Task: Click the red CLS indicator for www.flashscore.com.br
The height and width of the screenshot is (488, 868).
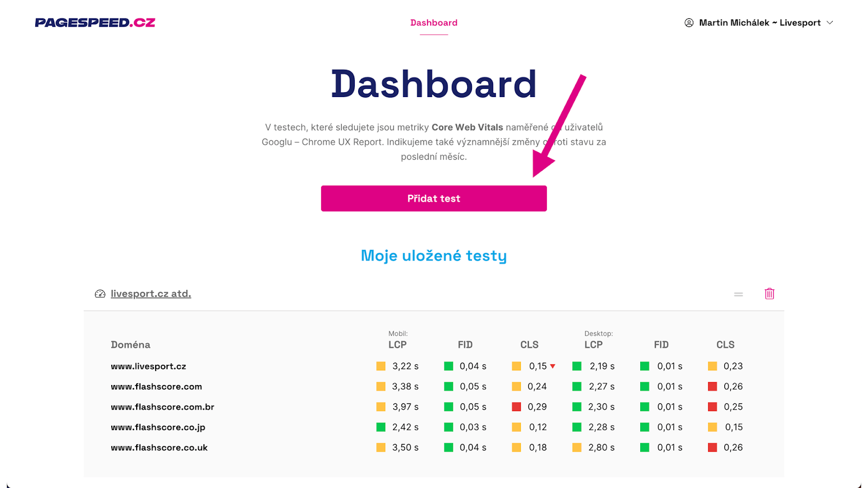Action: pos(516,407)
